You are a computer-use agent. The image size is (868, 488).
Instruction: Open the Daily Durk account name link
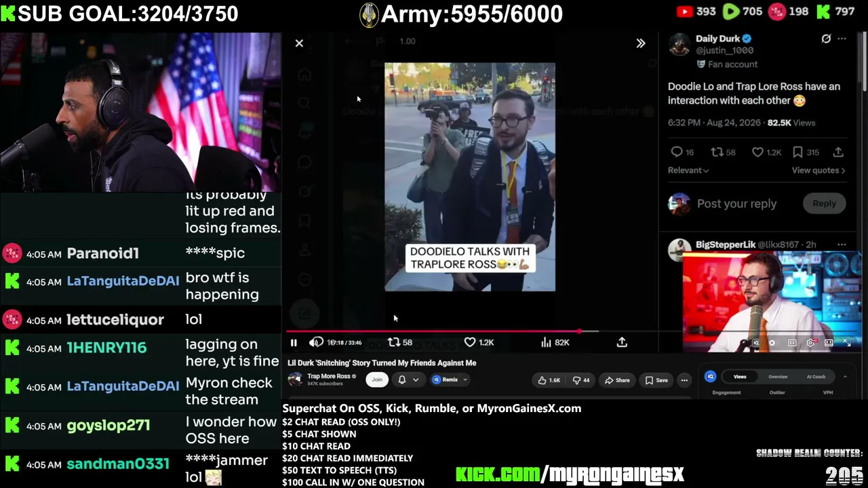717,39
